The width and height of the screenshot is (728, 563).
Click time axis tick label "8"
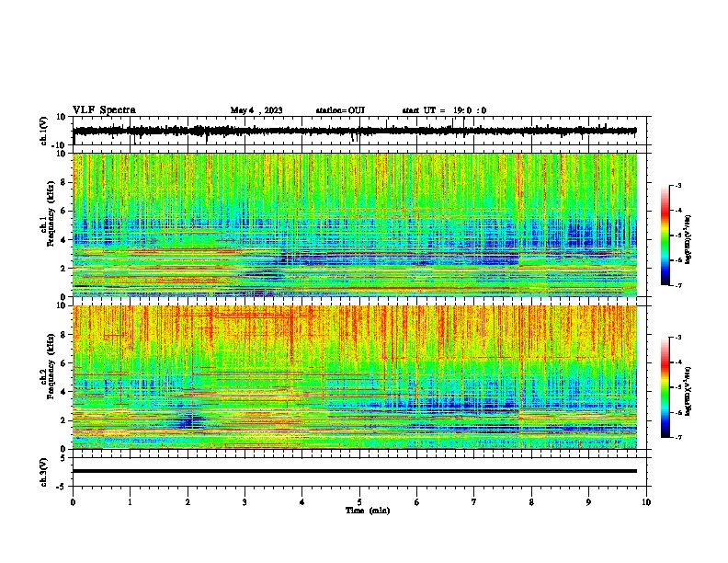pos(531,502)
